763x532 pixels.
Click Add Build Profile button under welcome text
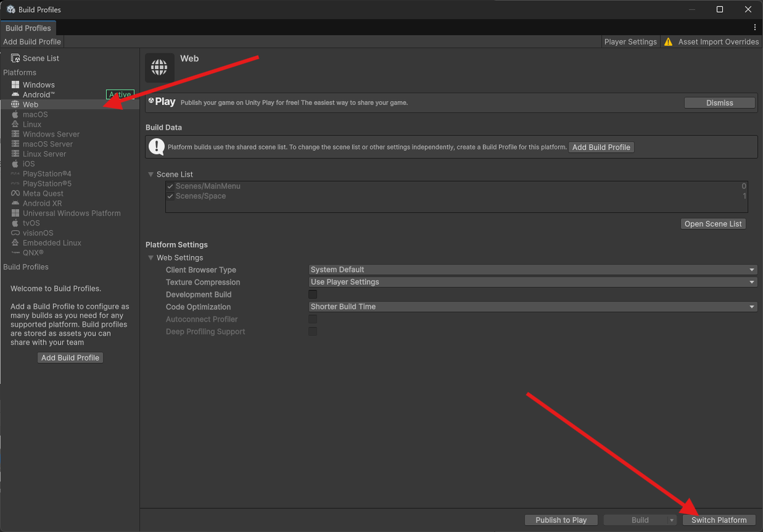[x=70, y=358]
